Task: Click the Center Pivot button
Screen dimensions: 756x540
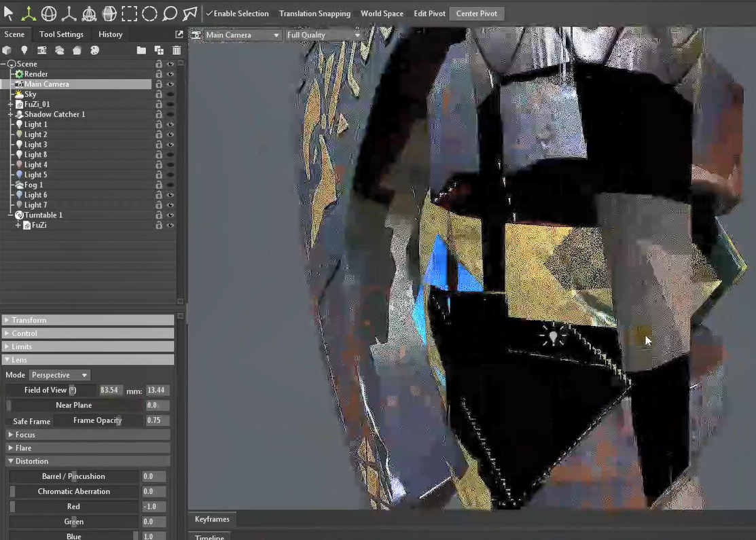Action: click(476, 14)
